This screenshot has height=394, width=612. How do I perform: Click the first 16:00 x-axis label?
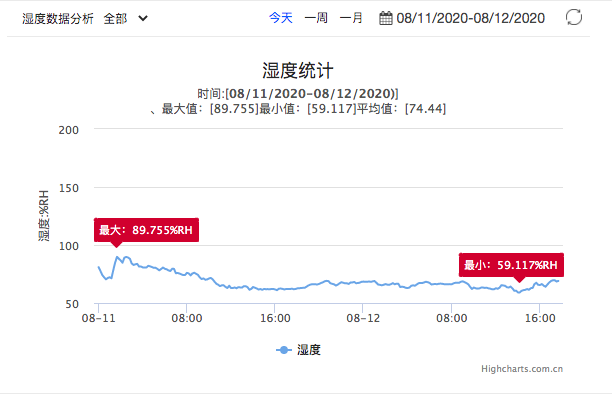pos(275,318)
